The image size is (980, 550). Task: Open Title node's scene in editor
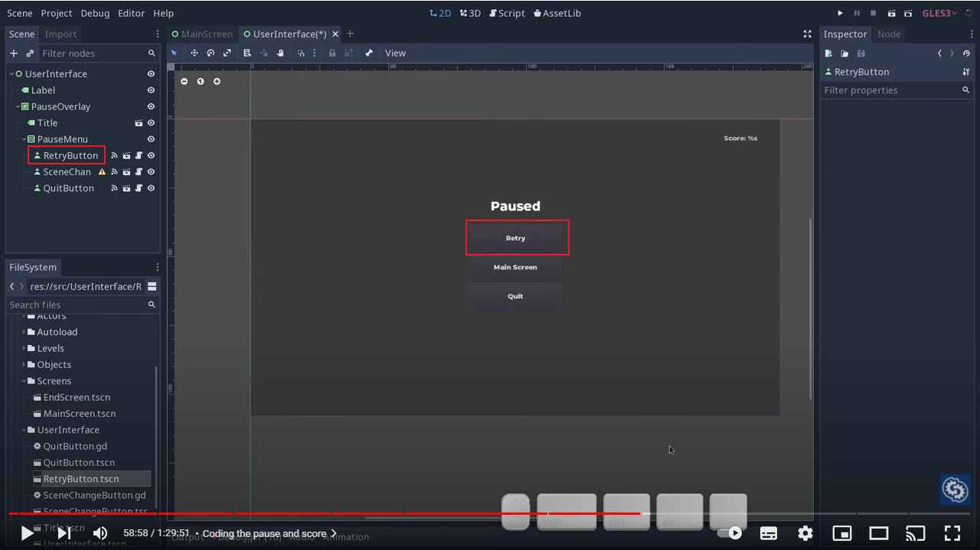[139, 122]
